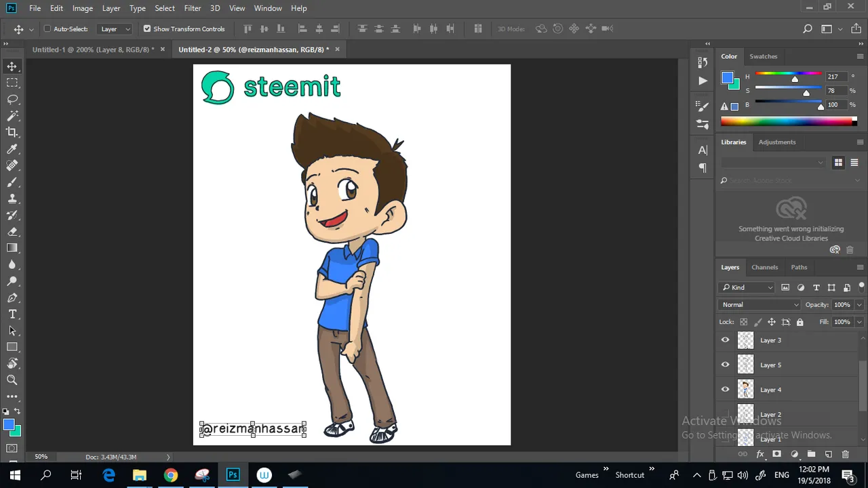Open the Filter menu
The width and height of the screenshot is (868, 488).
click(193, 8)
